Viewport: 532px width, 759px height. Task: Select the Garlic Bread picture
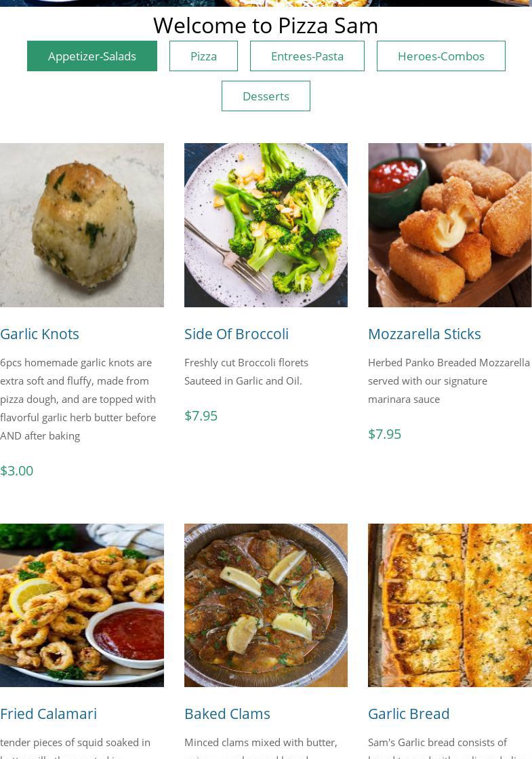(450, 605)
